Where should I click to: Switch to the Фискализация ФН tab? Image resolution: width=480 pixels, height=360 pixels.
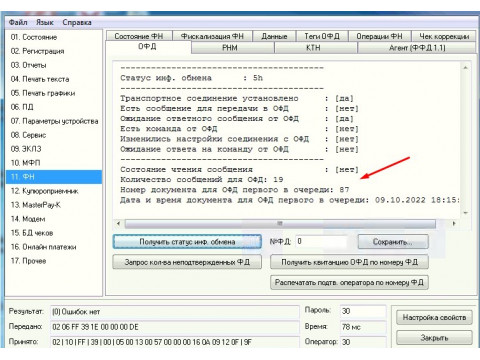click(212, 36)
